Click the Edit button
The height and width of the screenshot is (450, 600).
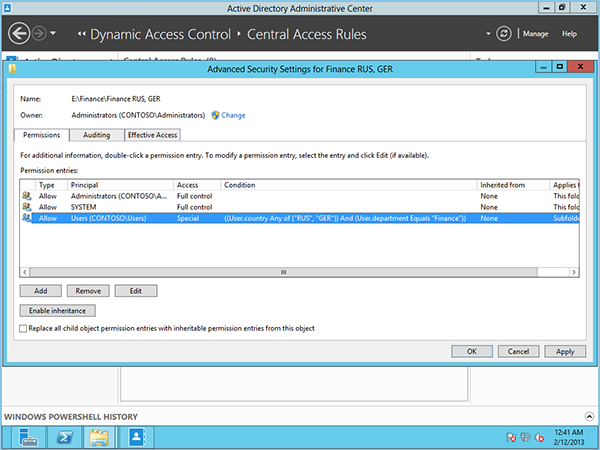[x=135, y=291]
